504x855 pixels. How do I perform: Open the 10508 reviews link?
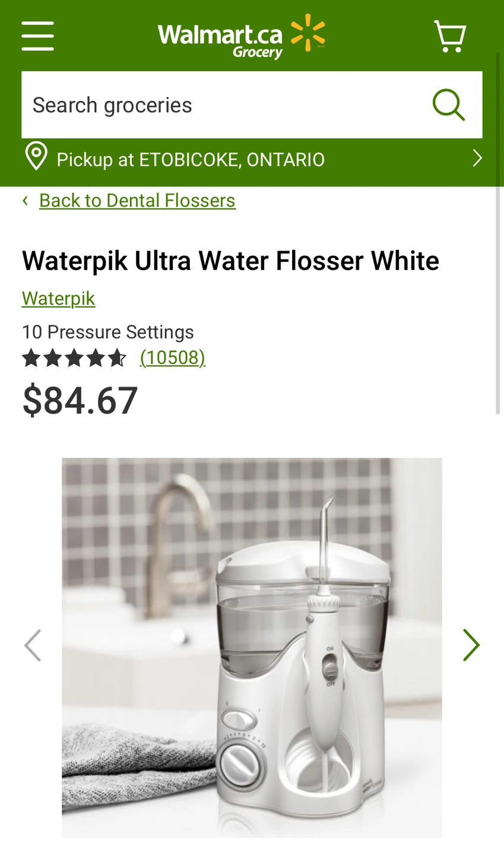[173, 357]
